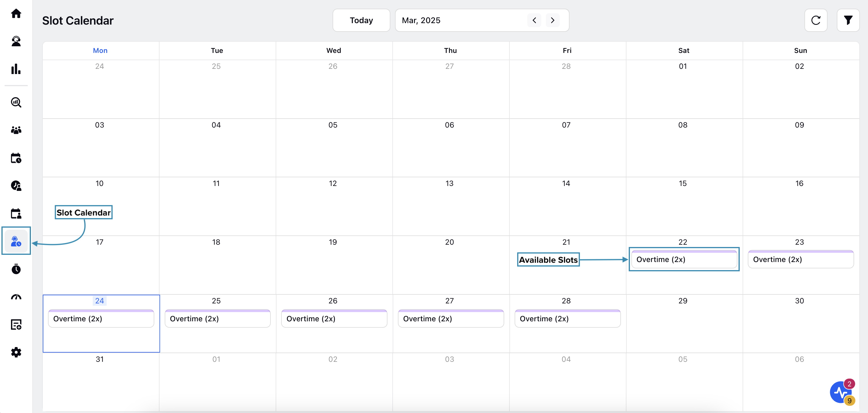Go to previous month arrow
Screen dimensions: 868x413
(x=534, y=20)
